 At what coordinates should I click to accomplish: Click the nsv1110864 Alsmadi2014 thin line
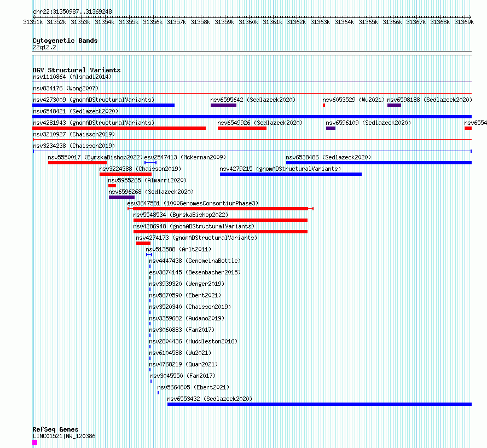(x=252, y=82)
